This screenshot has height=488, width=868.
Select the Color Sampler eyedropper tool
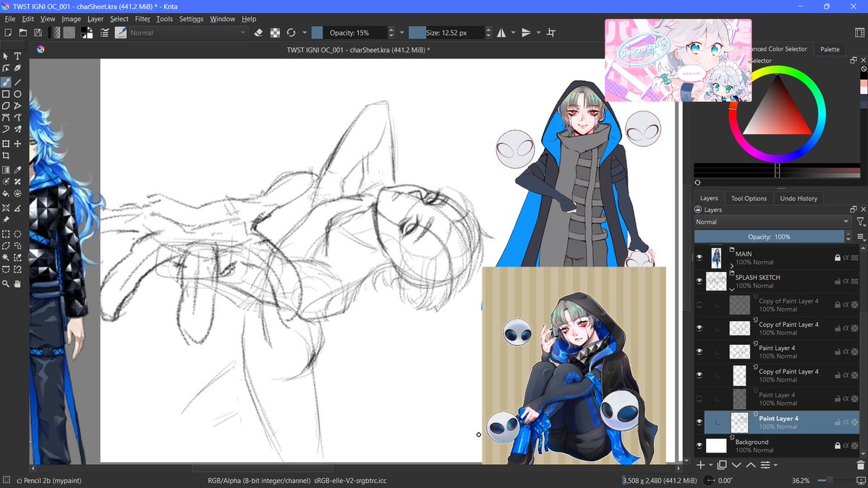tap(18, 169)
